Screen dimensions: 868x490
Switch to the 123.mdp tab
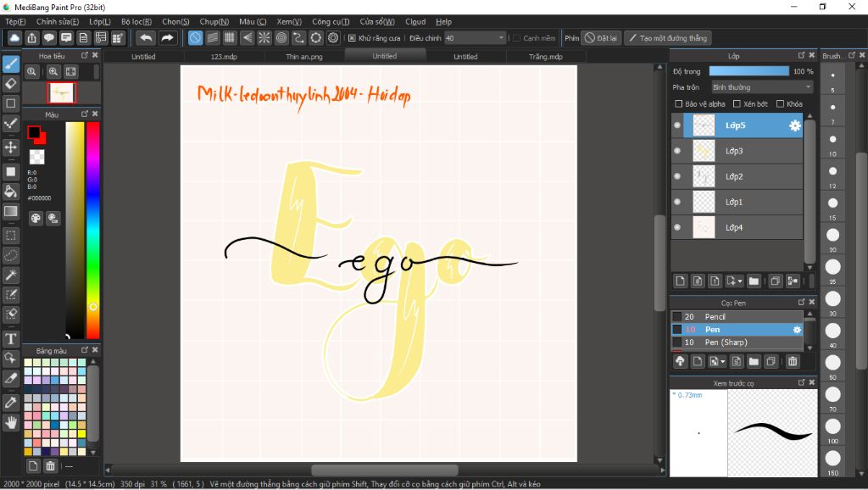224,57
